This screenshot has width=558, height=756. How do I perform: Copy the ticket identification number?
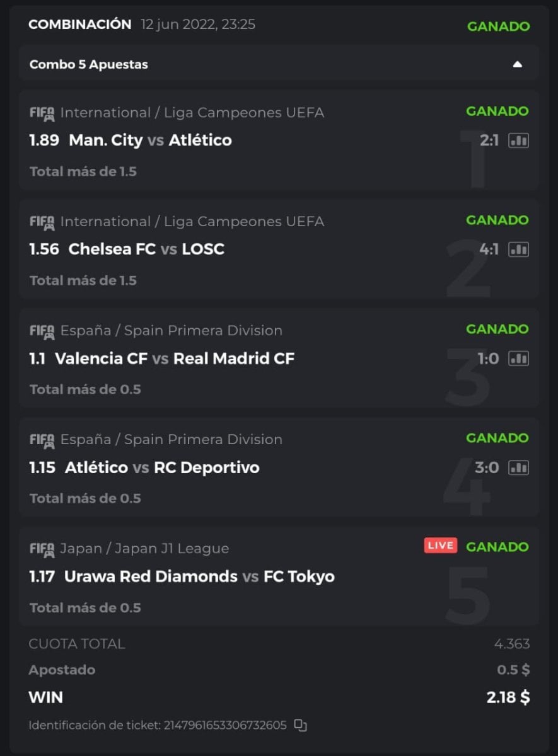click(301, 726)
